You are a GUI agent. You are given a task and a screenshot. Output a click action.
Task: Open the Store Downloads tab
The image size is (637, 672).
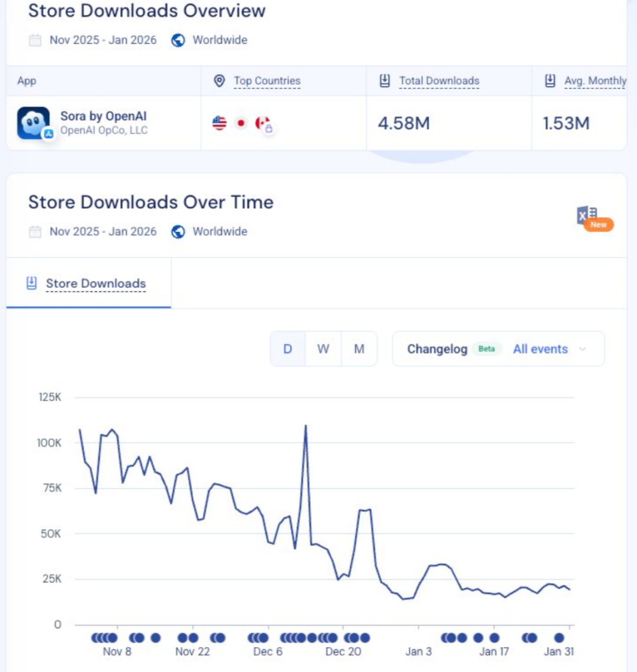point(88,283)
